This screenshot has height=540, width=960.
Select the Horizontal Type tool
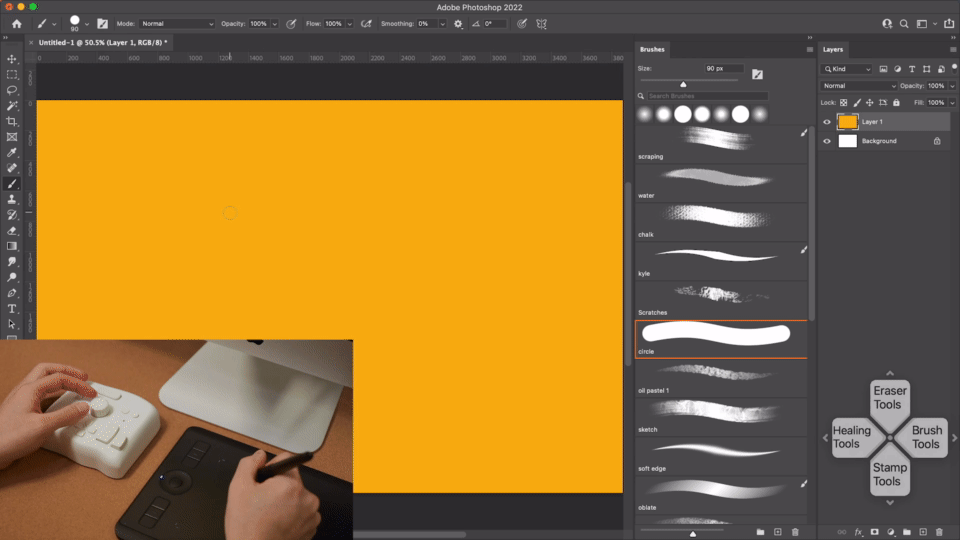click(12, 309)
